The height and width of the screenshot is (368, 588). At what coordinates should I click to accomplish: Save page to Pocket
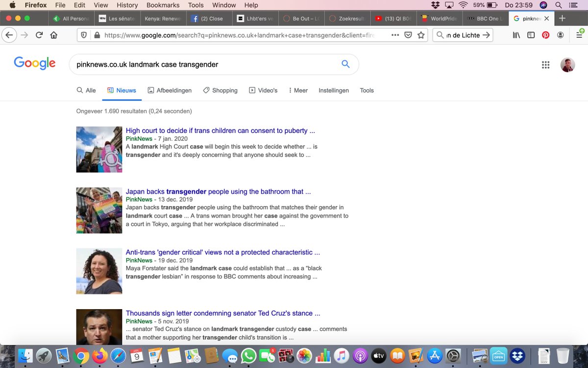pyautogui.click(x=408, y=35)
